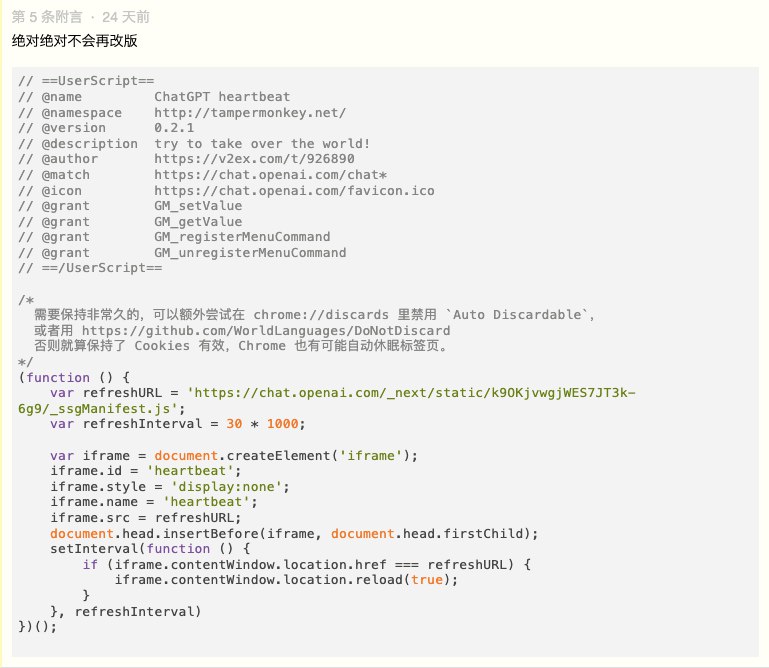
Task: Click the author URL 'https://v2ex.com/t/926890'
Action: click(254, 159)
